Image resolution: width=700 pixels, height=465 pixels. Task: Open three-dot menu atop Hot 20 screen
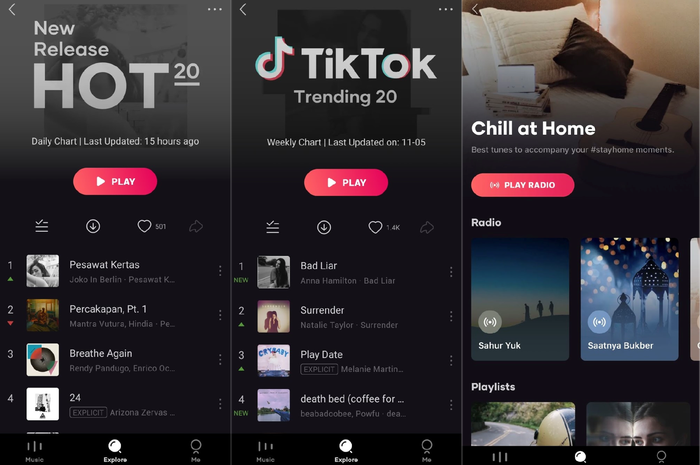point(215,9)
